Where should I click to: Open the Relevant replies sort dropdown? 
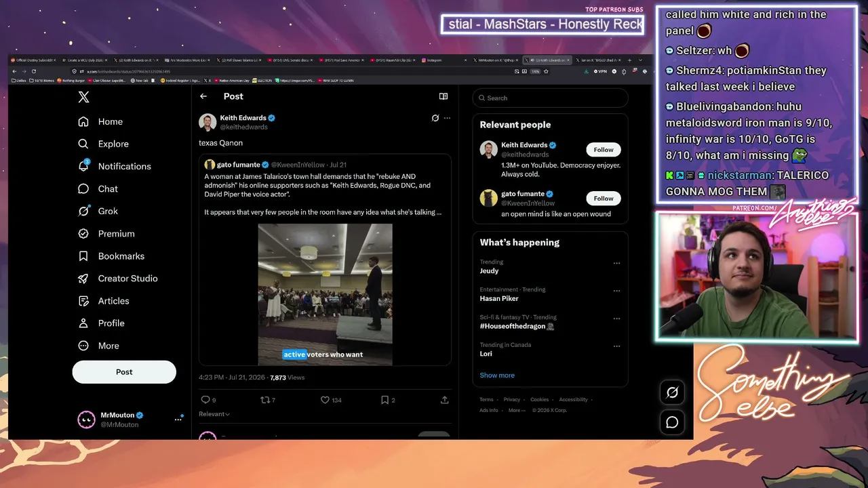(x=214, y=414)
